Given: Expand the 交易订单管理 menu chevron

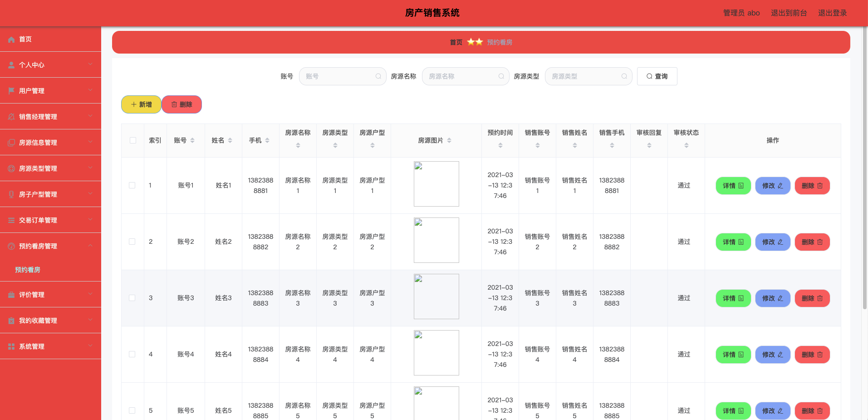Looking at the screenshot, I should [x=90, y=220].
